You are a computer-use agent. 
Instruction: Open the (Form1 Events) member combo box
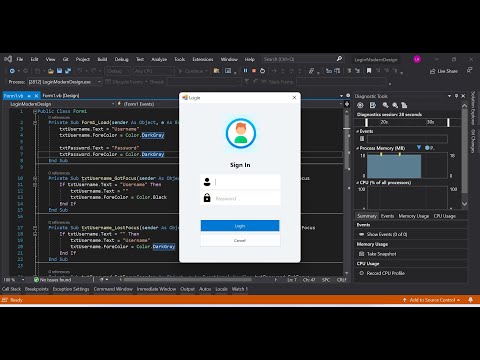point(229,104)
